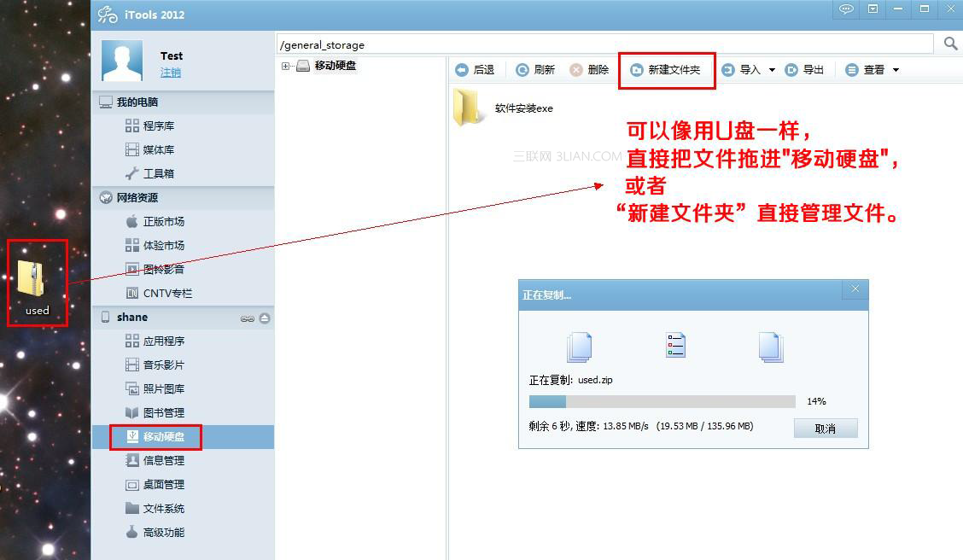
Task: Open 文件系统 file system view
Action: click(x=159, y=507)
